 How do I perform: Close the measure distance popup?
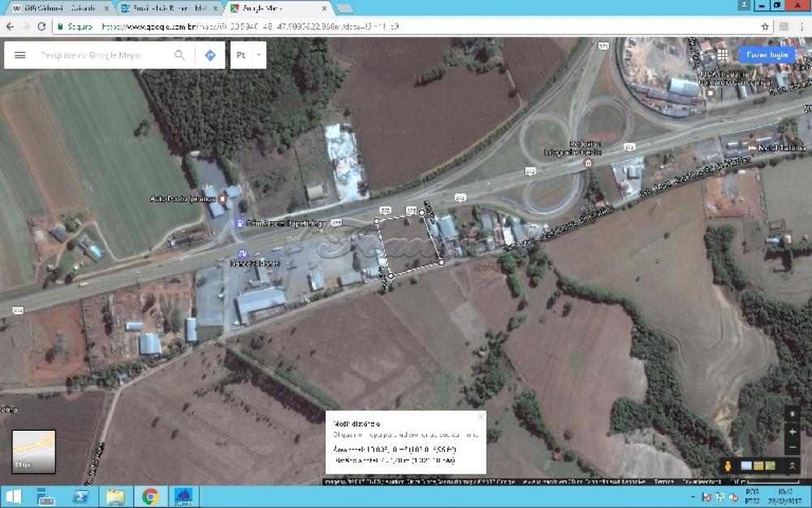pos(481,416)
